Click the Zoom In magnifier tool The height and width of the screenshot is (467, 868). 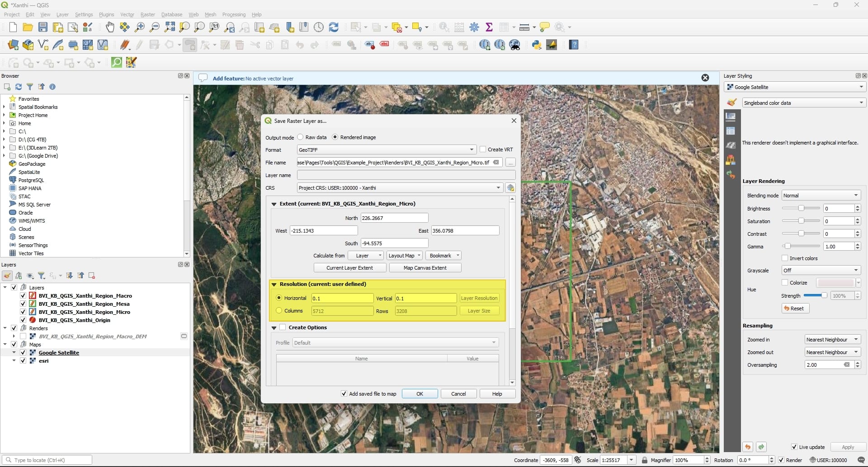pyautogui.click(x=140, y=27)
